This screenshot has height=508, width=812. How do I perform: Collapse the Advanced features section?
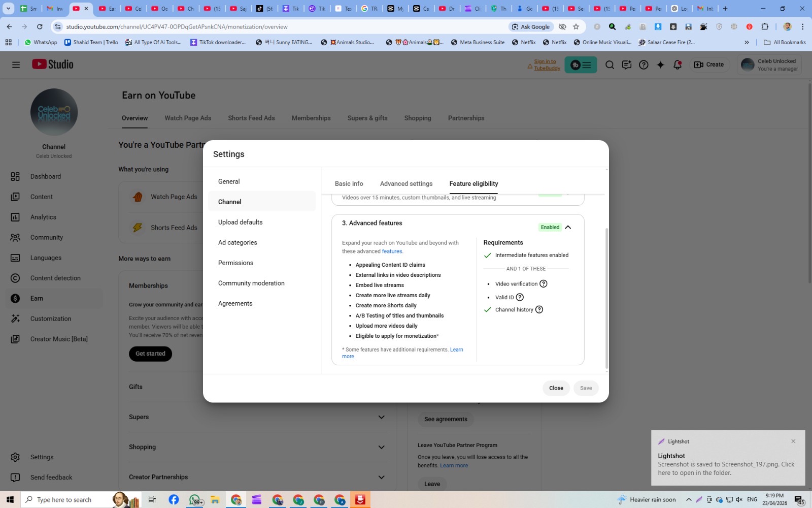pyautogui.click(x=568, y=227)
